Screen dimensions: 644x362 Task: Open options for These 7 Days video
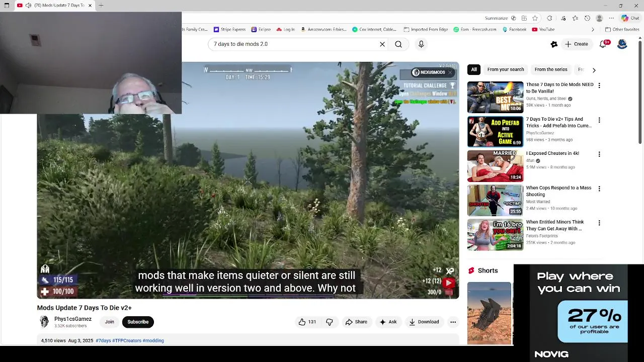click(x=599, y=85)
